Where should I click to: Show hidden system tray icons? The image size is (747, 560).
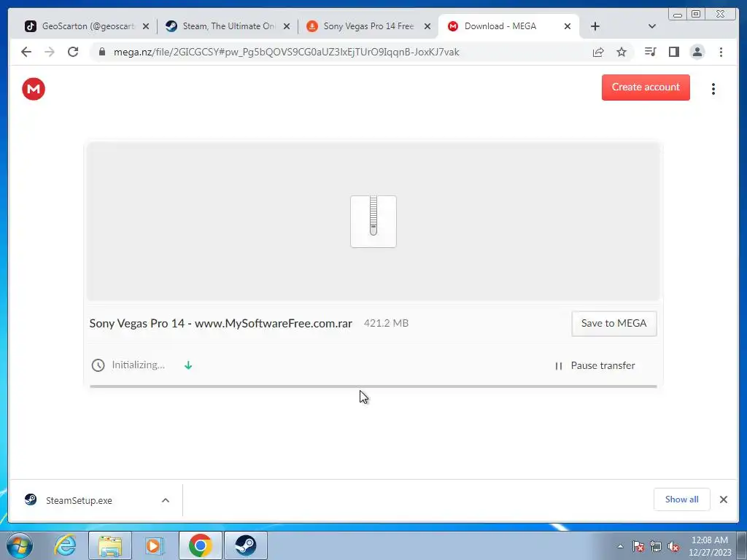pos(620,546)
